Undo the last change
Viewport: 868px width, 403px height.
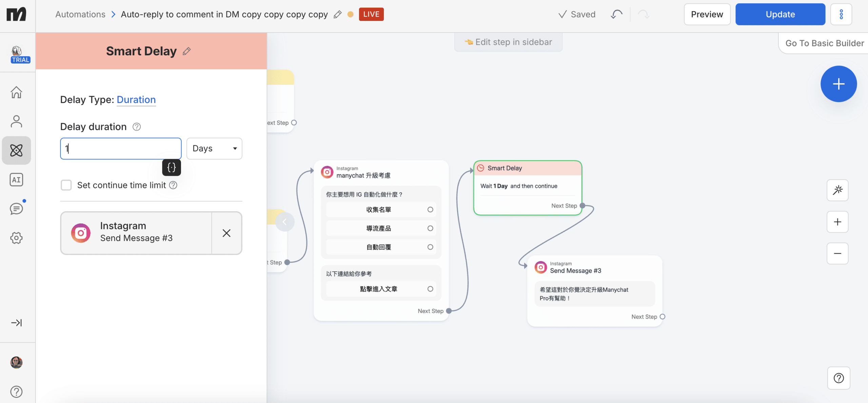616,14
